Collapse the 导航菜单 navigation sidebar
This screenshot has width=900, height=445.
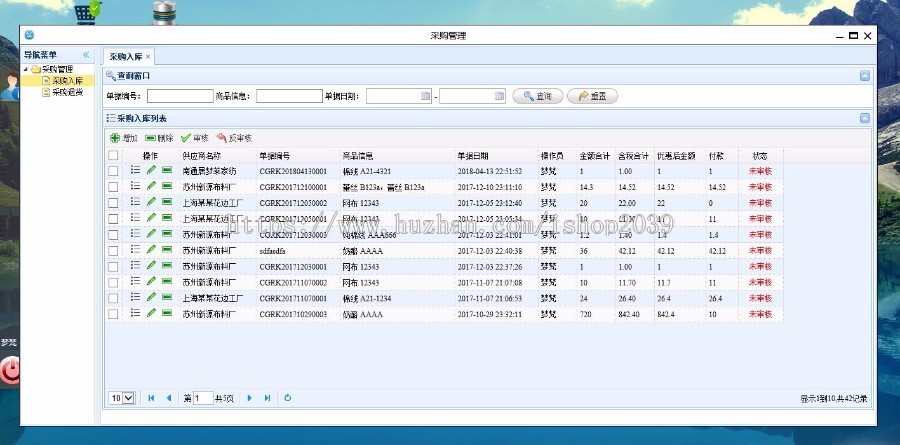coord(86,55)
